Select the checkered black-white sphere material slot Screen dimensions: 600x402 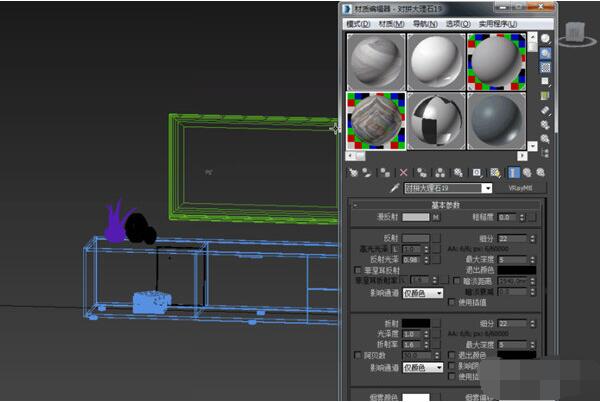tap(436, 121)
